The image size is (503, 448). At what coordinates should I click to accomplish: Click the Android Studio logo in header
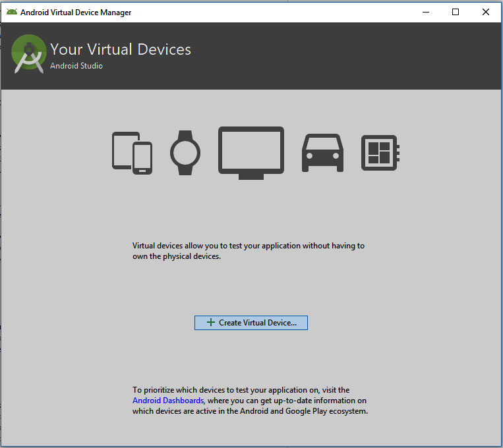[29, 54]
